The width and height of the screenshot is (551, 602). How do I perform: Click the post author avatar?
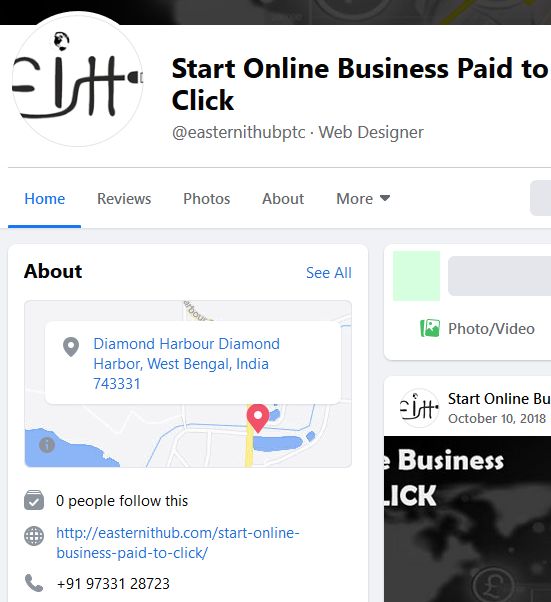[419, 408]
